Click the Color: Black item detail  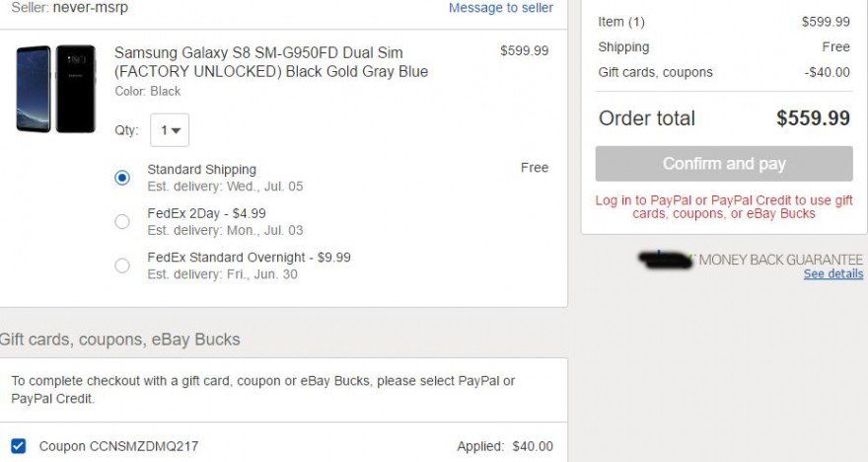point(148,92)
